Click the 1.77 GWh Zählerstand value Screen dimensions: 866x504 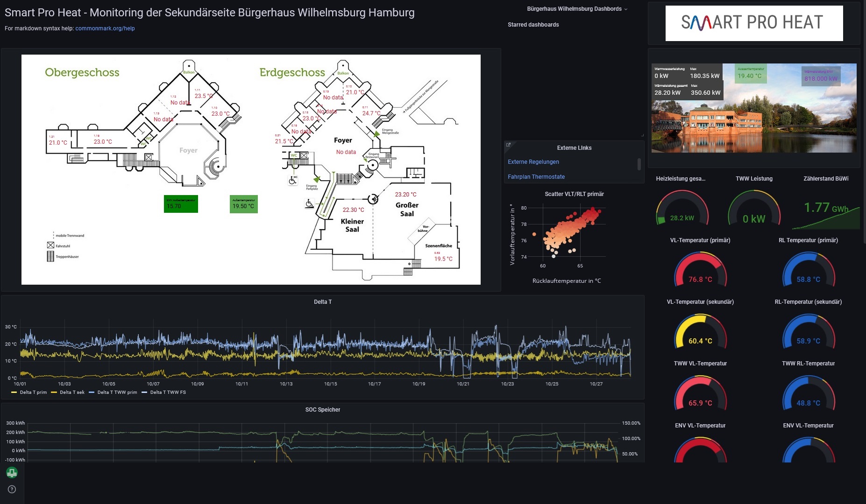[x=826, y=207]
